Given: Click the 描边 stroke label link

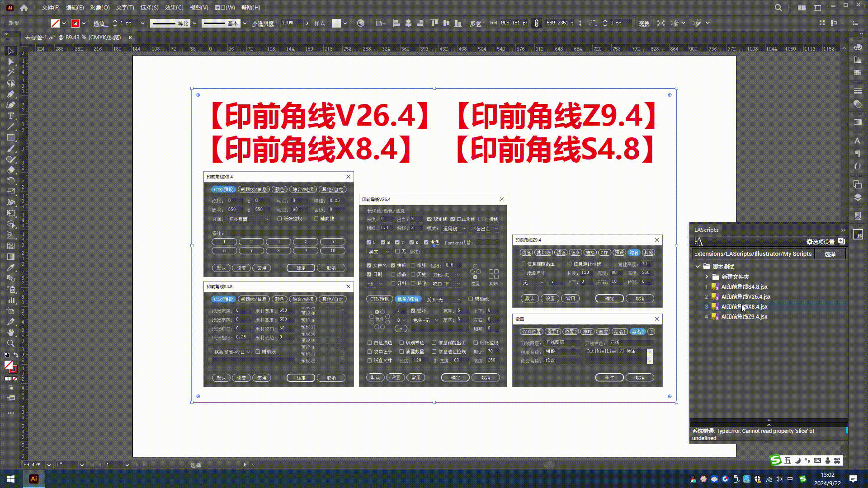Looking at the screenshot, I should [100, 23].
